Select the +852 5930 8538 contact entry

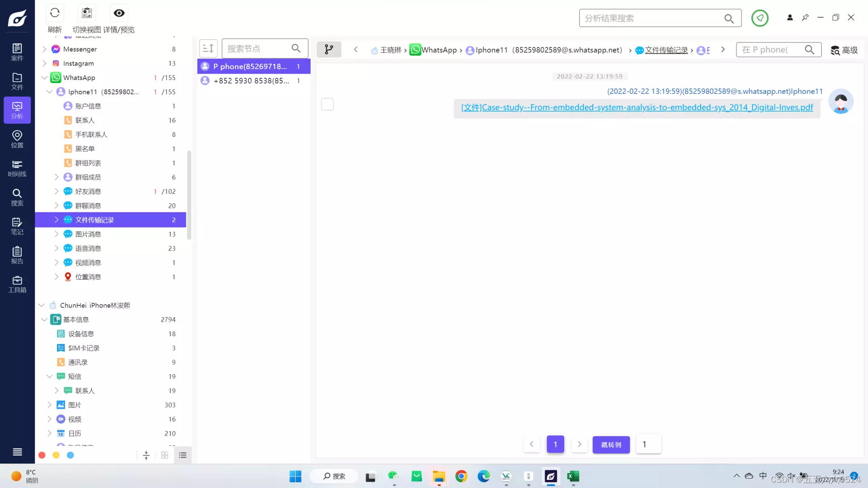[251, 81]
